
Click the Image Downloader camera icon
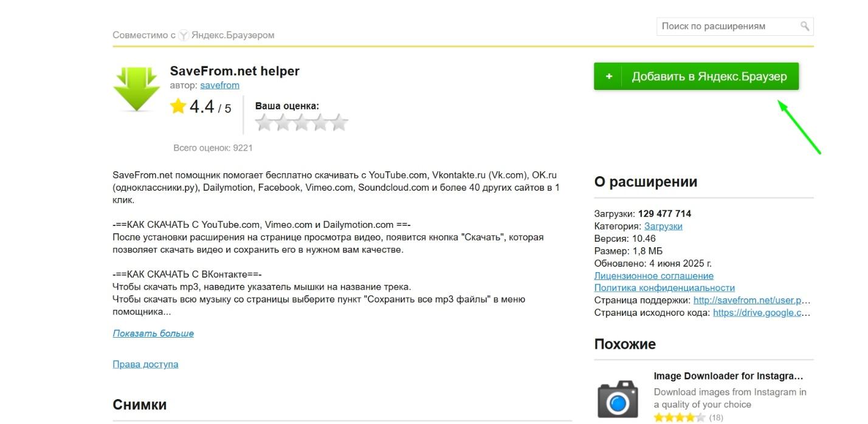[x=618, y=398]
